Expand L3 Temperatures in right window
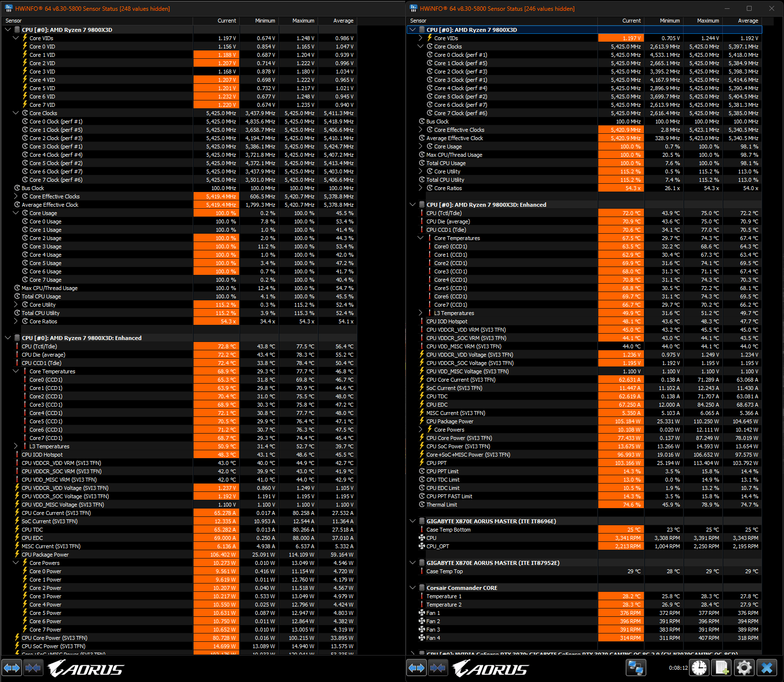 pyautogui.click(x=420, y=313)
